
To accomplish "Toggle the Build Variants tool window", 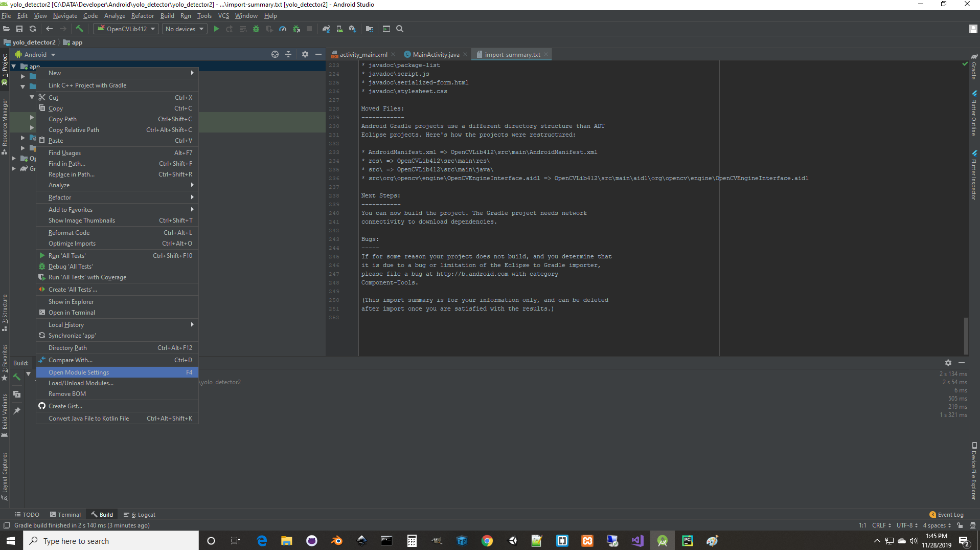I will (x=5, y=415).
